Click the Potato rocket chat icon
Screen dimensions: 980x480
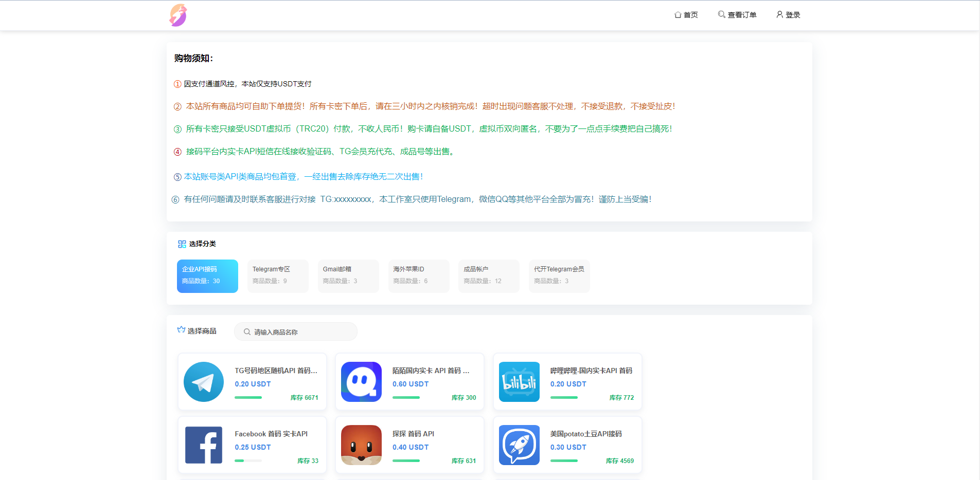[519, 445]
